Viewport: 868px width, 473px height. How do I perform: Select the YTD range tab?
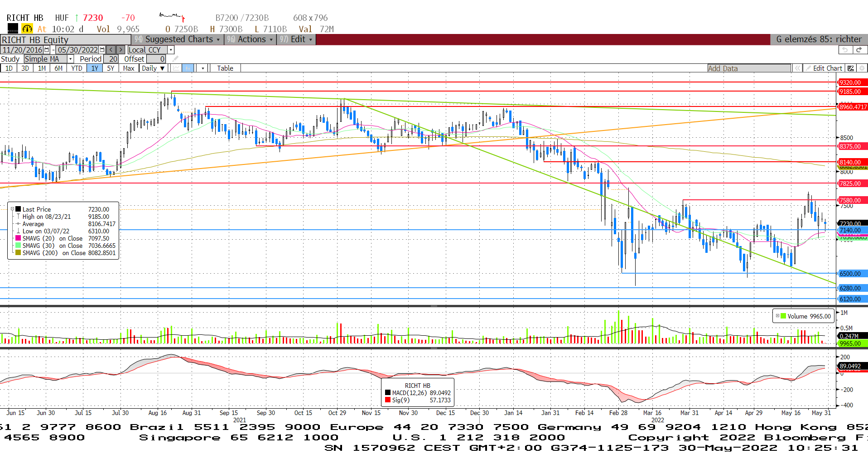(x=77, y=68)
